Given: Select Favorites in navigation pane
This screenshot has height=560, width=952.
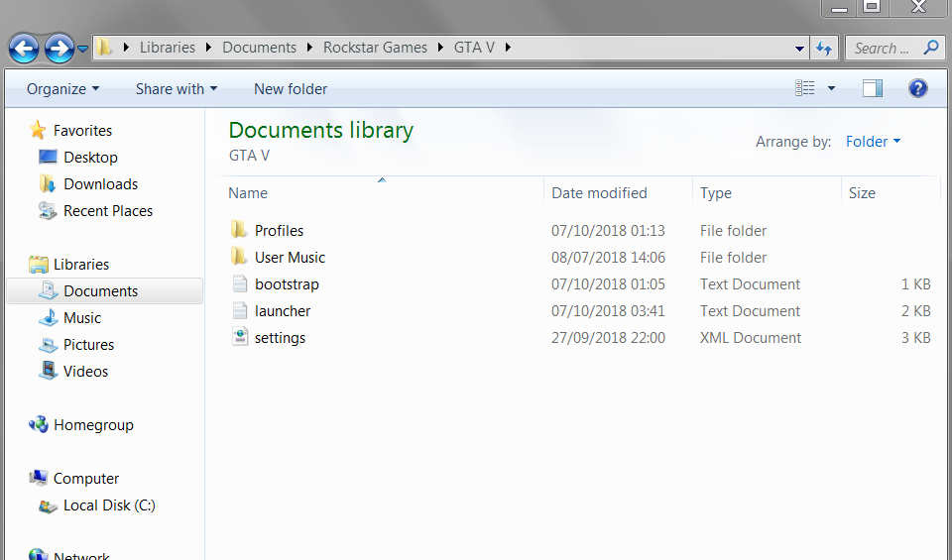Looking at the screenshot, I should [x=82, y=131].
